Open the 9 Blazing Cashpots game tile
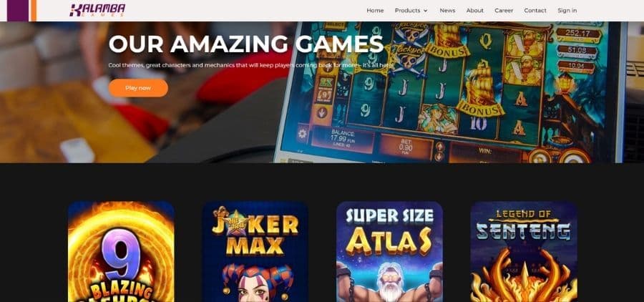This screenshot has width=644, height=302. point(121,251)
